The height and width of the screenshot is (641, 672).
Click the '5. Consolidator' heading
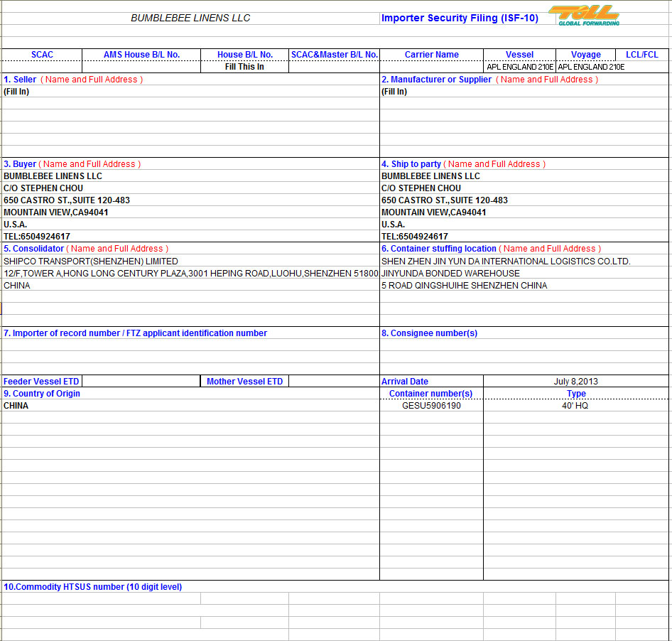86,248
